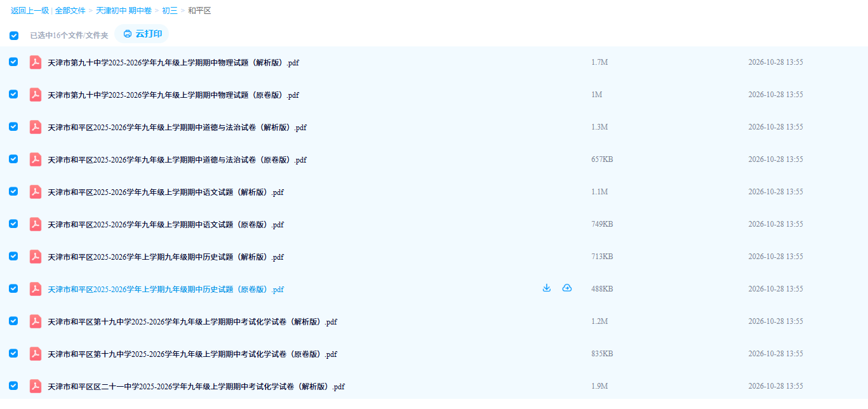Go back via the 返回上一级 link

coord(30,11)
